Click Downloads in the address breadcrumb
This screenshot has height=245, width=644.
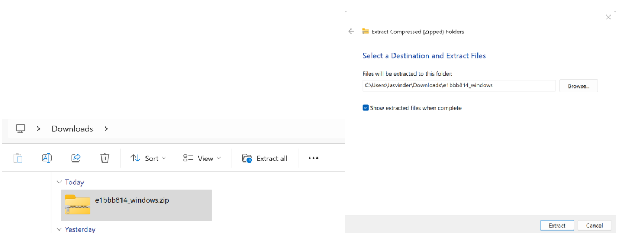pyautogui.click(x=72, y=129)
